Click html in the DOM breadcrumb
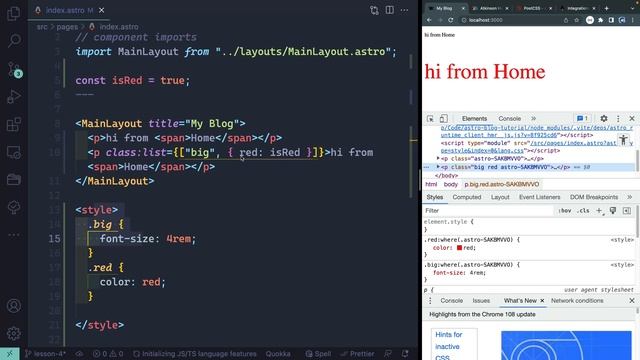The height and width of the screenshot is (360, 640). pos(431,184)
